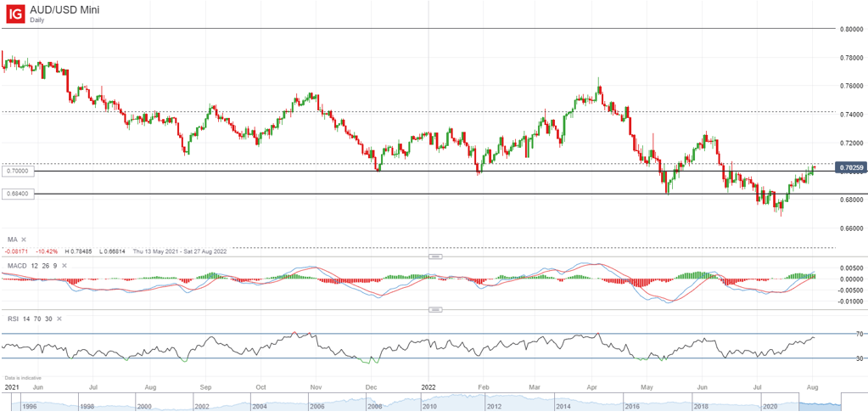This screenshot has height=417, width=868.
Task: Click the resize handle above the RSI panel
Action: point(435,310)
